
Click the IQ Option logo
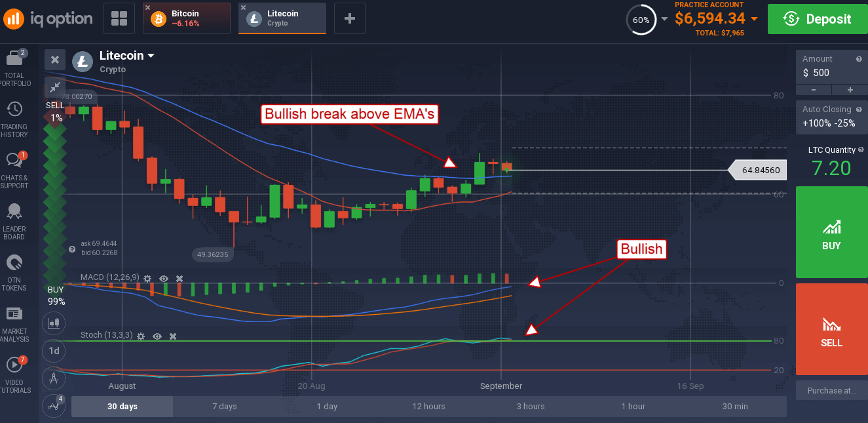coord(48,18)
